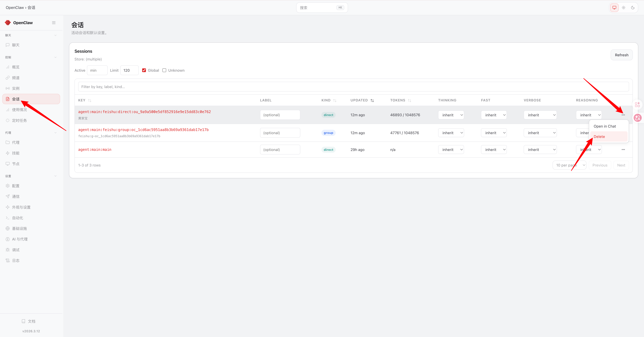This screenshot has width=644, height=337.
Task: Go to 基础设施 in sidebar
Action: coord(31,229)
